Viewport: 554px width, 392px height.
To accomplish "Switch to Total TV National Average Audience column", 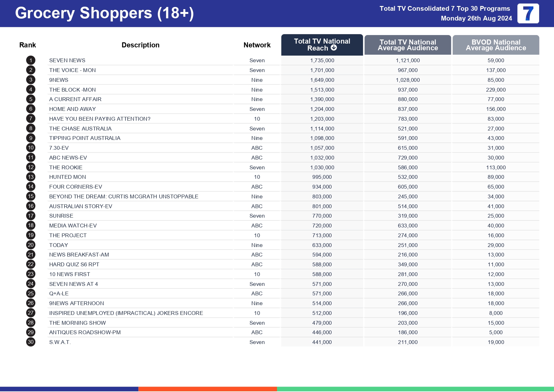I will pos(407,45).
